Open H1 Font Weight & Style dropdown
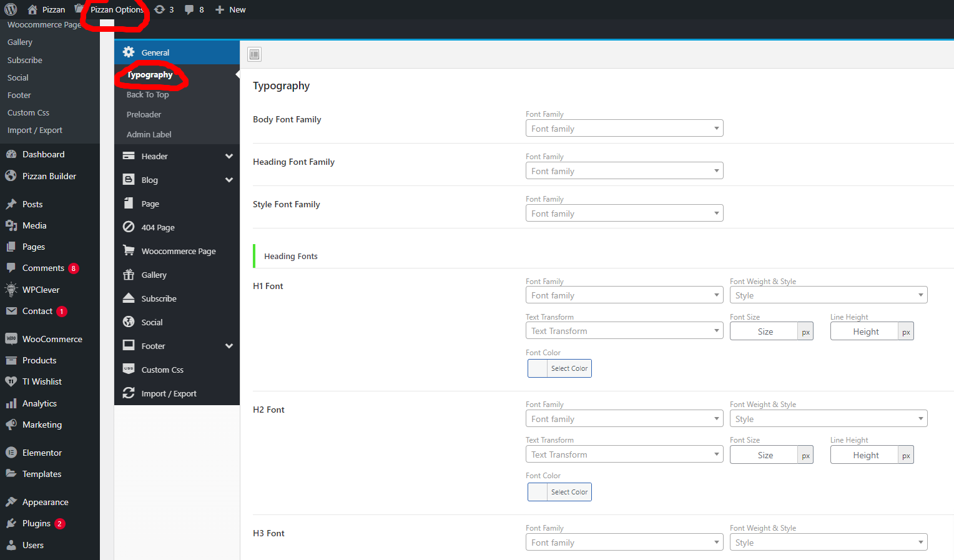 point(829,295)
